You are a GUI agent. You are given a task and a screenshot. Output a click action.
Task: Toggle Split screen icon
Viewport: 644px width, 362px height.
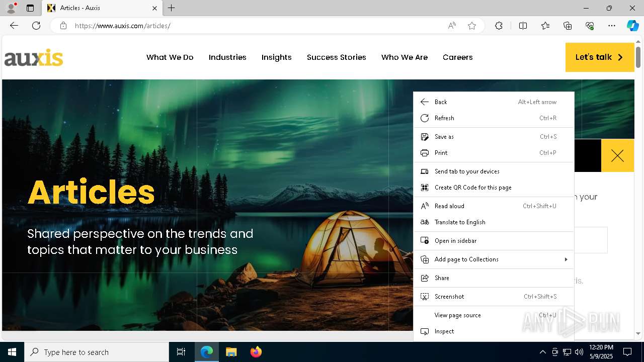523,26
